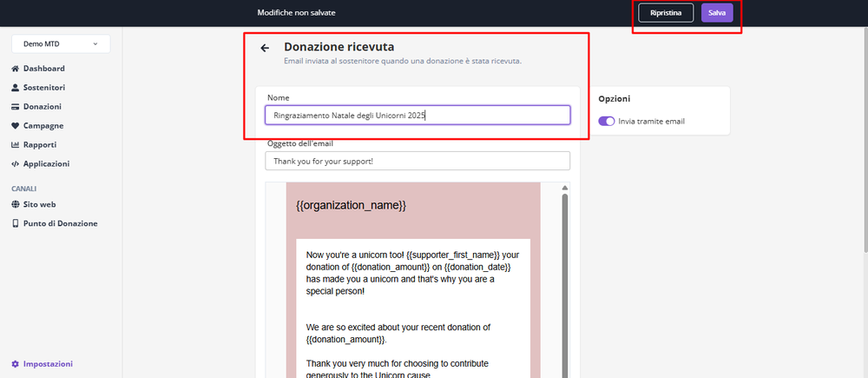Toggle the Invia tramite email switch

coord(607,121)
